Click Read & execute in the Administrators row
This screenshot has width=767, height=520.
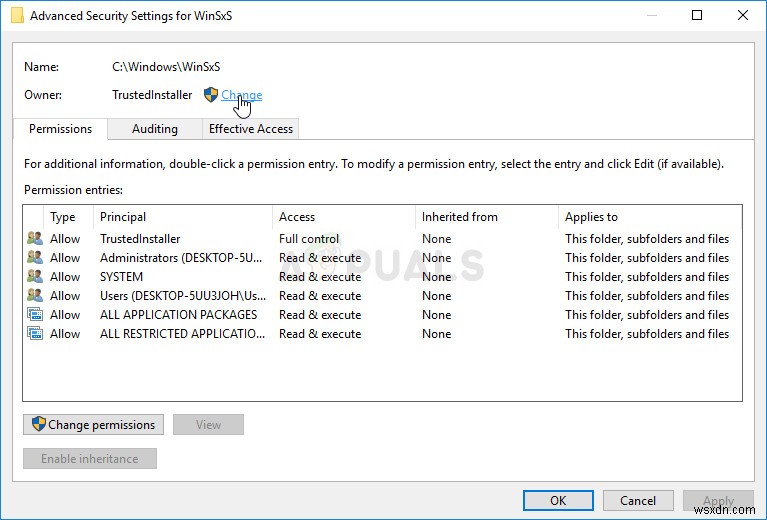point(320,257)
